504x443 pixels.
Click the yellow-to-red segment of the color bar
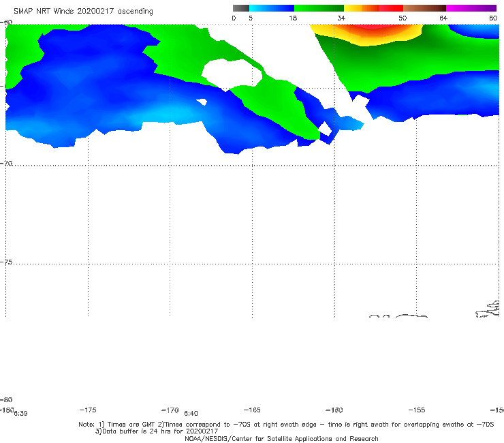(x=373, y=8)
